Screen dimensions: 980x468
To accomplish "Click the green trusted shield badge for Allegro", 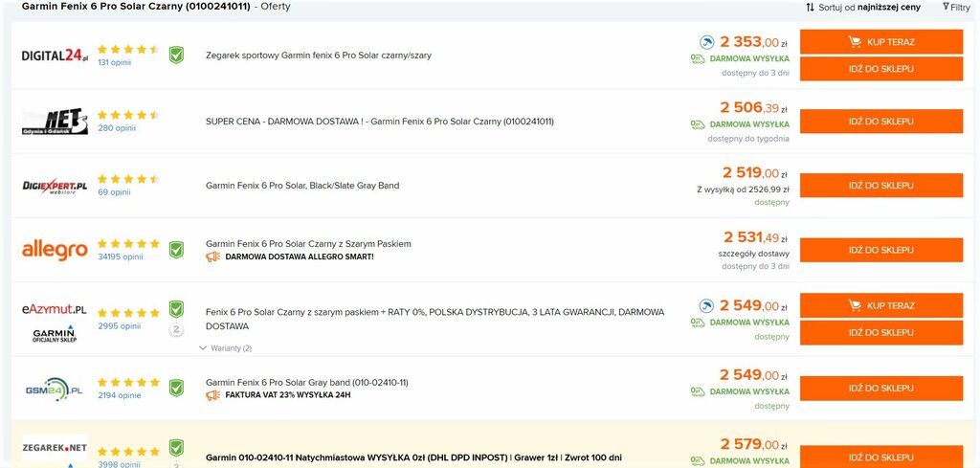I will click(x=176, y=250).
